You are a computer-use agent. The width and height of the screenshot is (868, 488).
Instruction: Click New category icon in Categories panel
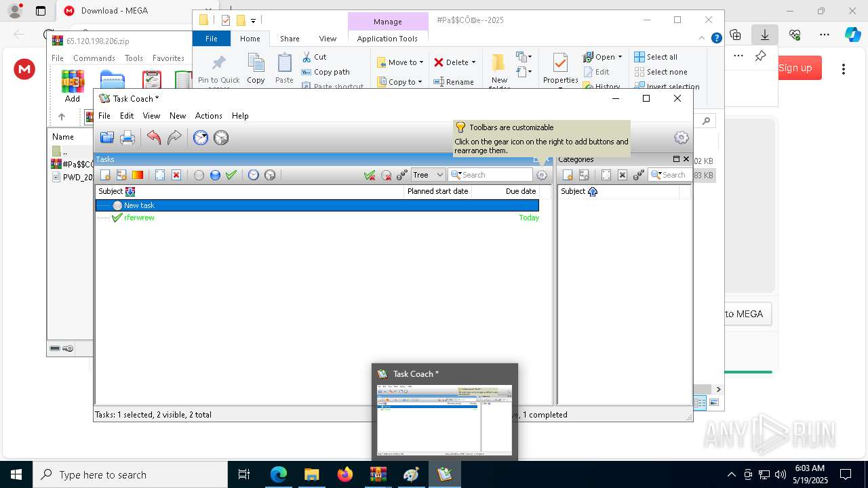point(568,175)
